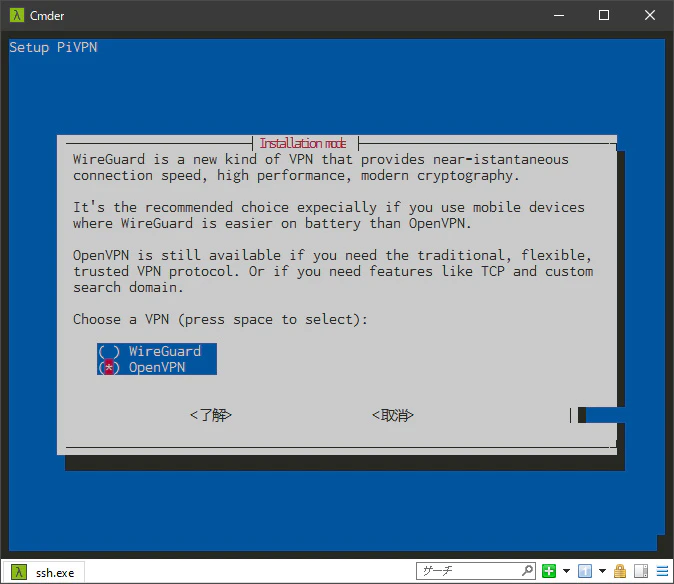The height and width of the screenshot is (584, 674).
Task: Click the Cmder lambda title icon
Action: [x=17, y=15]
